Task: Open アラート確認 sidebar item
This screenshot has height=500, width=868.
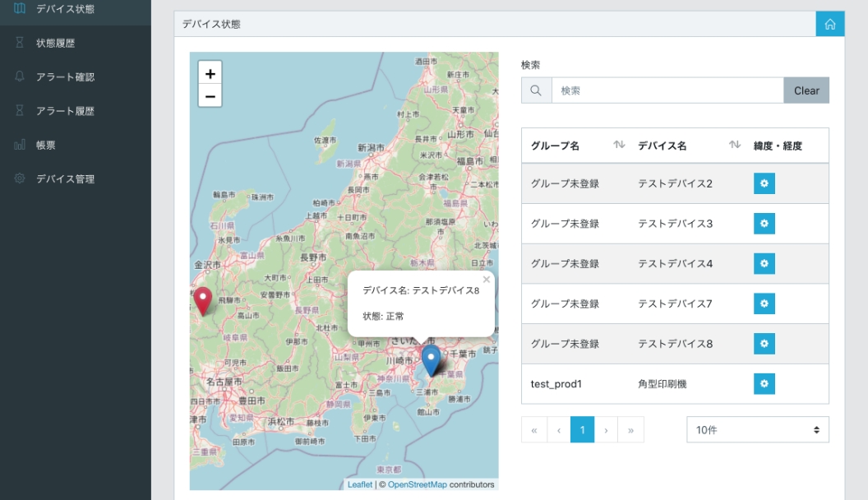Action: pyautogui.click(x=65, y=77)
